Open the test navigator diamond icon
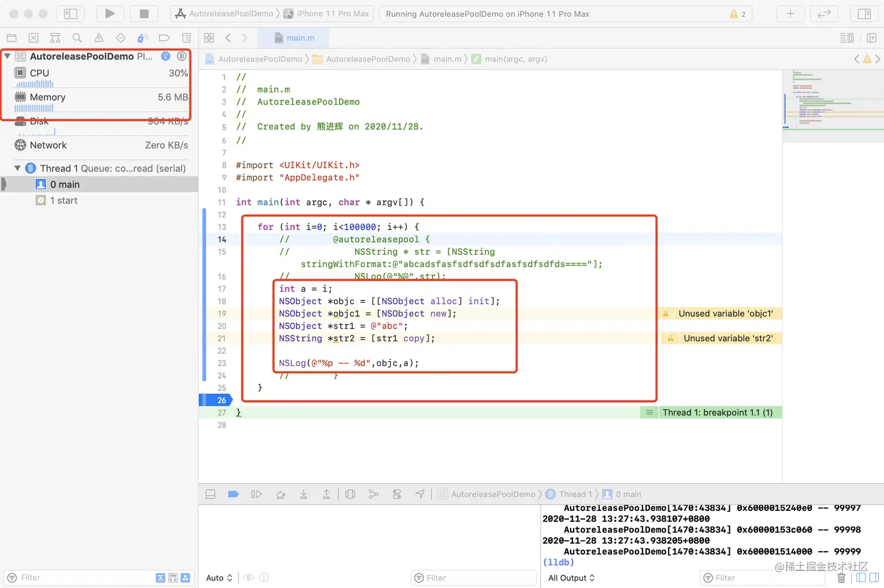The width and height of the screenshot is (884, 588). click(x=121, y=38)
